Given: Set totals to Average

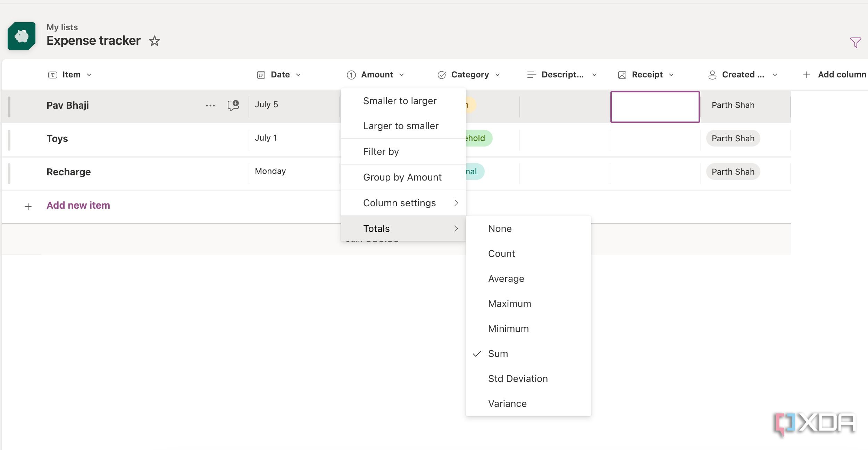Looking at the screenshot, I should [528, 278].
